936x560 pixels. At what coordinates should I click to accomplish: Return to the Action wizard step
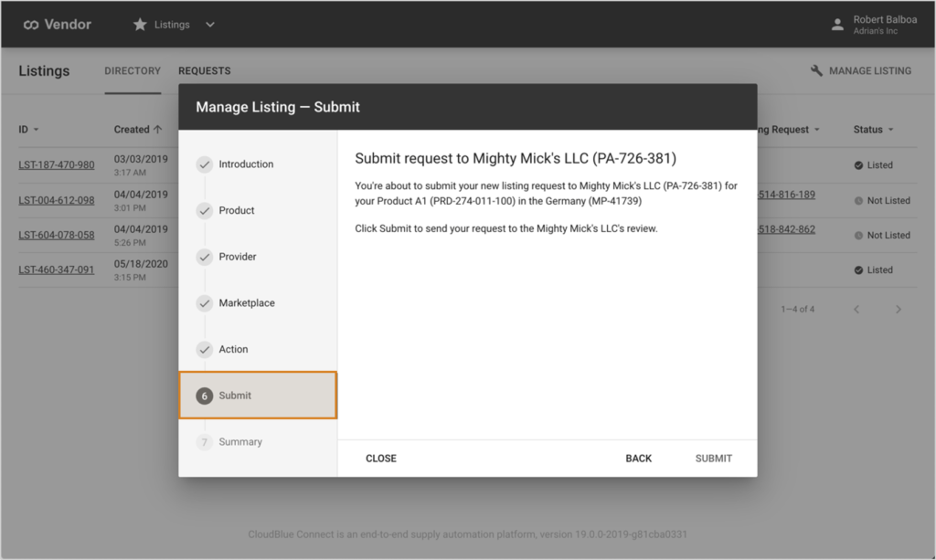(x=233, y=349)
